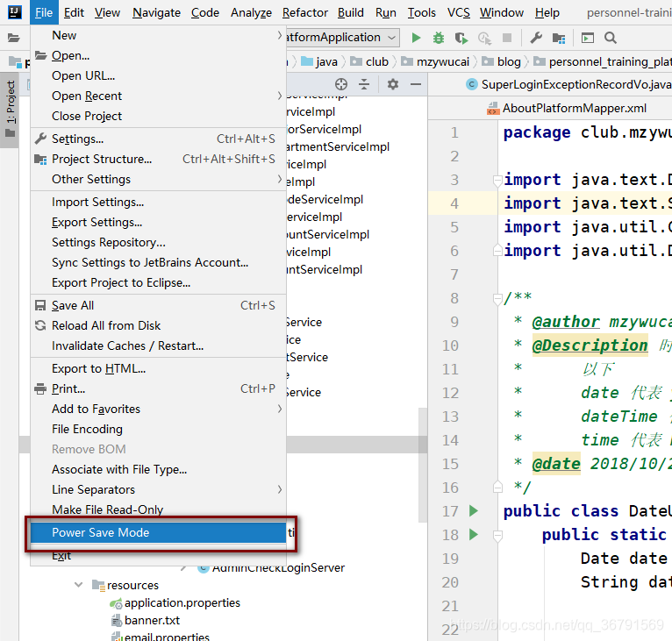The width and height of the screenshot is (672, 641).
Task: Click the Run Anything console icon
Action: point(588,38)
